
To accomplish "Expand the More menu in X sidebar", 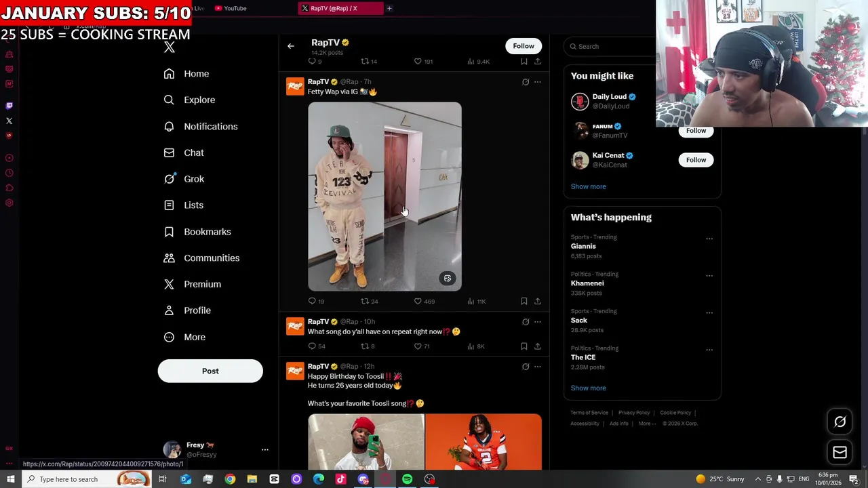I will tap(184, 337).
